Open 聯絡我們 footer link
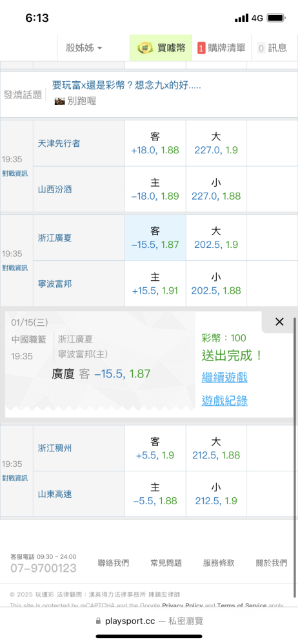The image size is (298, 644). [113, 563]
